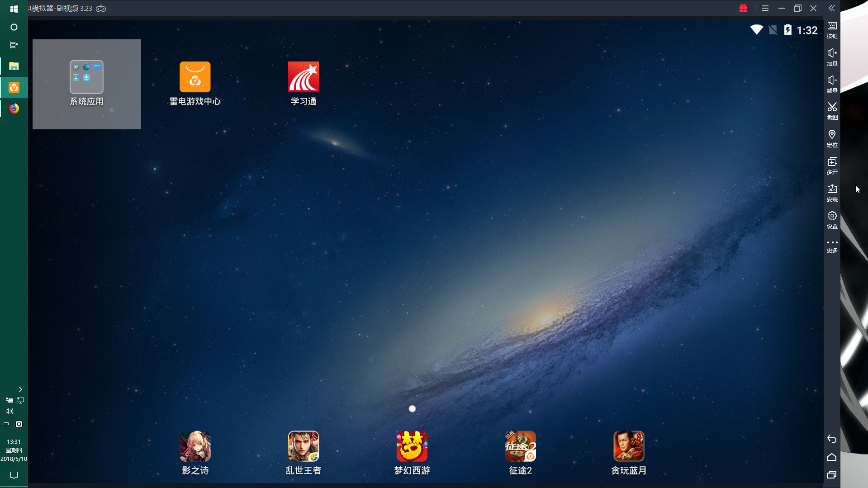Image resolution: width=868 pixels, height=488 pixels.
Task: Decrease volume with the 减量 button
Action: click(x=832, y=84)
